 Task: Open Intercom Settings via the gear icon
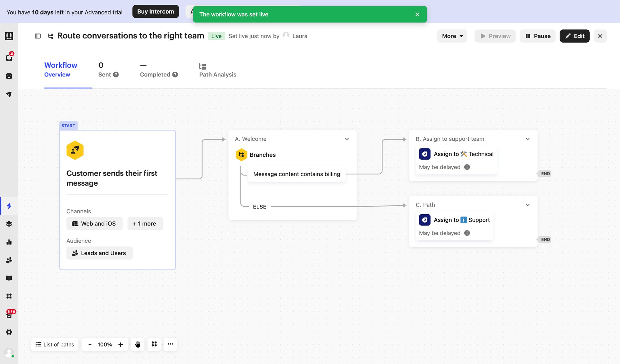(x=9, y=332)
